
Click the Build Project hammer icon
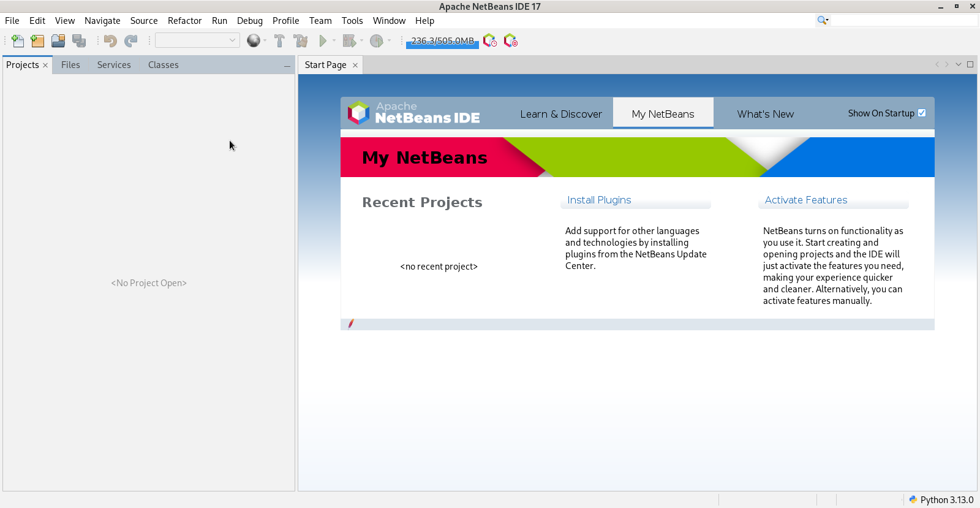click(280, 41)
